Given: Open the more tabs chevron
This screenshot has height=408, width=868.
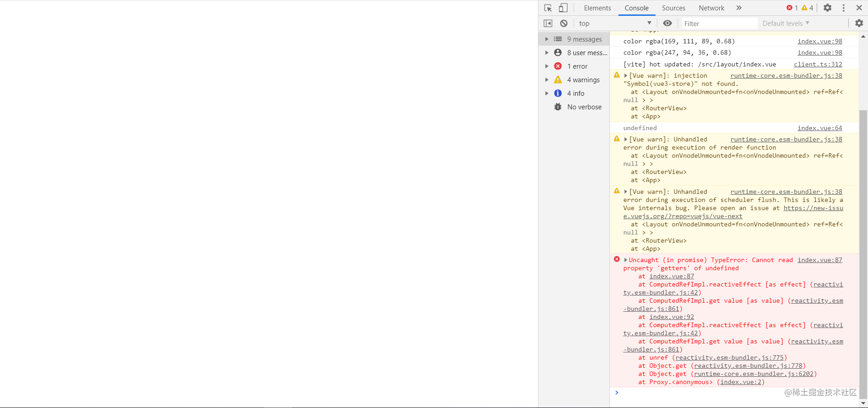Looking at the screenshot, I should [739, 8].
